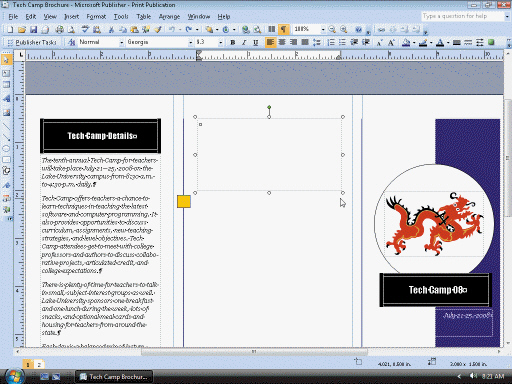Toggle Italic formatting
The image size is (512, 384).
pos(244,42)
